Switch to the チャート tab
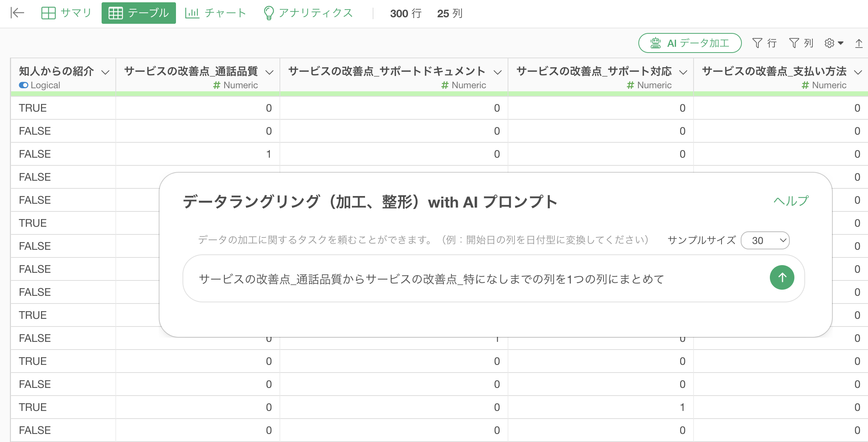This screenshot has width=868, height=442. 215,13
